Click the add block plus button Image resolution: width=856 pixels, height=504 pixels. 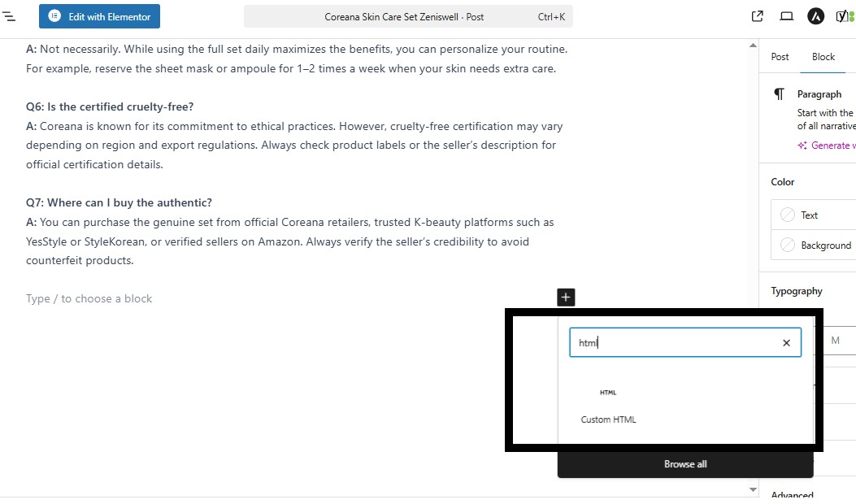[566, 298]
